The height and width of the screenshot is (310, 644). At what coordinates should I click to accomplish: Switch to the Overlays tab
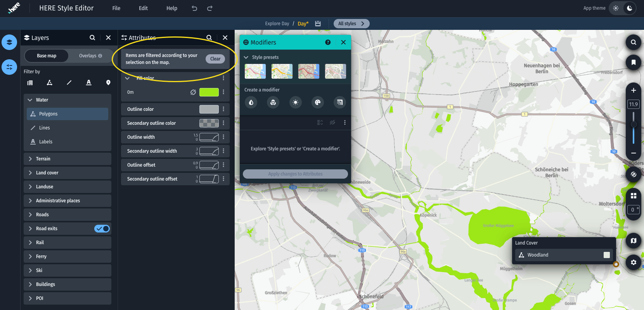coord(90,56)
